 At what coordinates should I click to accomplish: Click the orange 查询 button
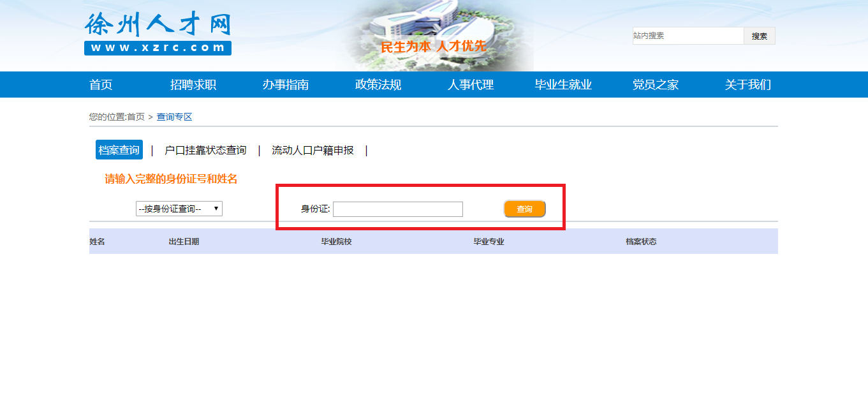(525, 209)
